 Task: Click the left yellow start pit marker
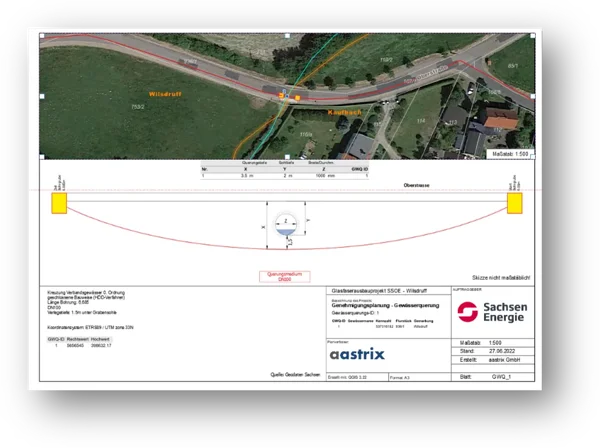coord(59,203)
